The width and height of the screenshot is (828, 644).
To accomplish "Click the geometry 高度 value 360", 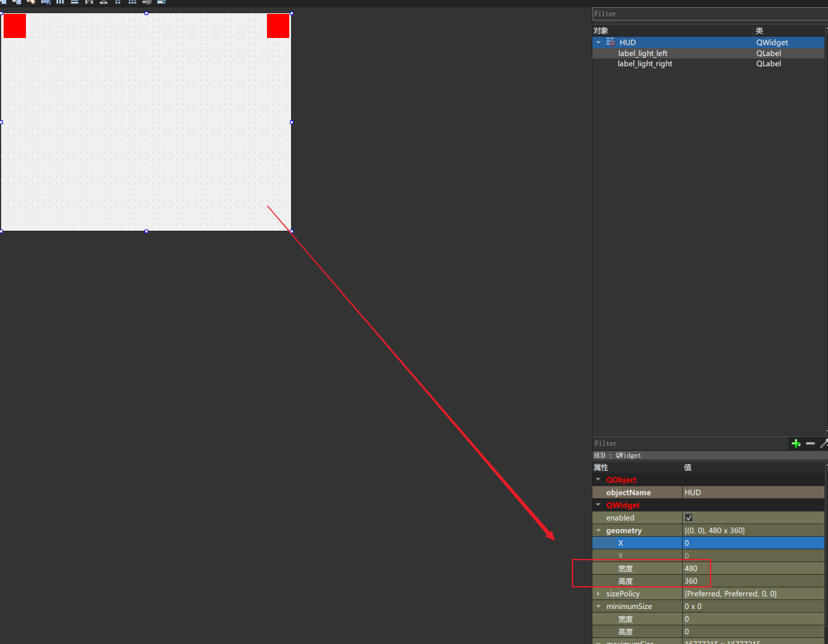I will click(753, 581).
